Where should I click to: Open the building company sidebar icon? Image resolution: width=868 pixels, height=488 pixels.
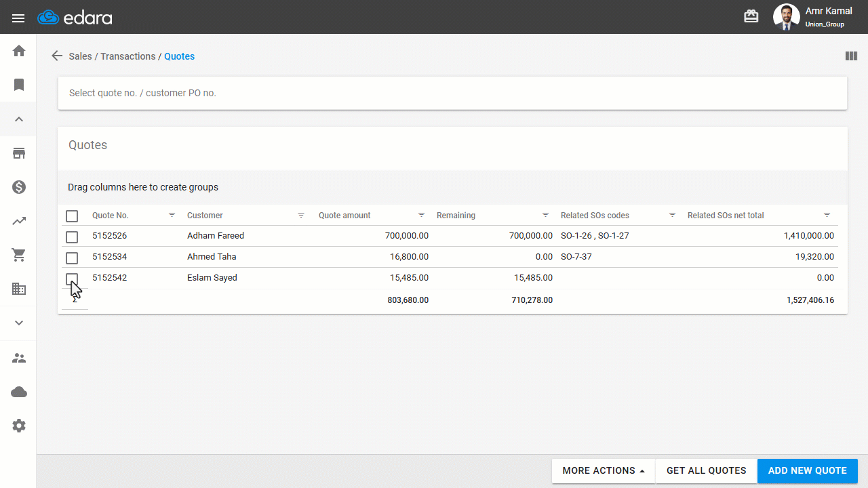(x=19, y=289)
